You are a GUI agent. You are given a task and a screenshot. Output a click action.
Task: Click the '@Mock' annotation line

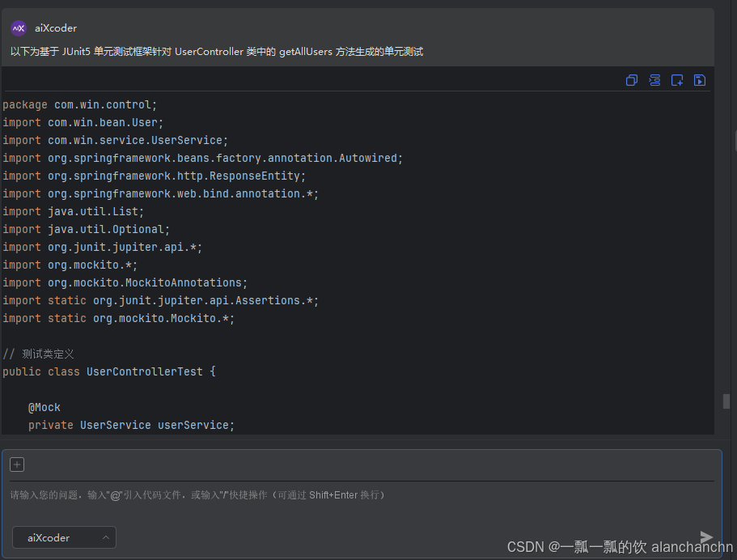[44, 407]
